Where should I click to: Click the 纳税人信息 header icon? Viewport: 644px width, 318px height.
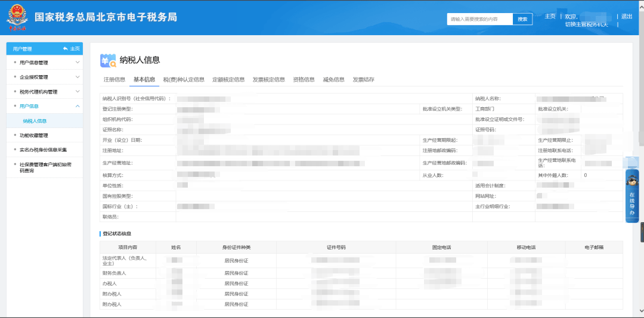pyautogui.click(x=108, y=60)
